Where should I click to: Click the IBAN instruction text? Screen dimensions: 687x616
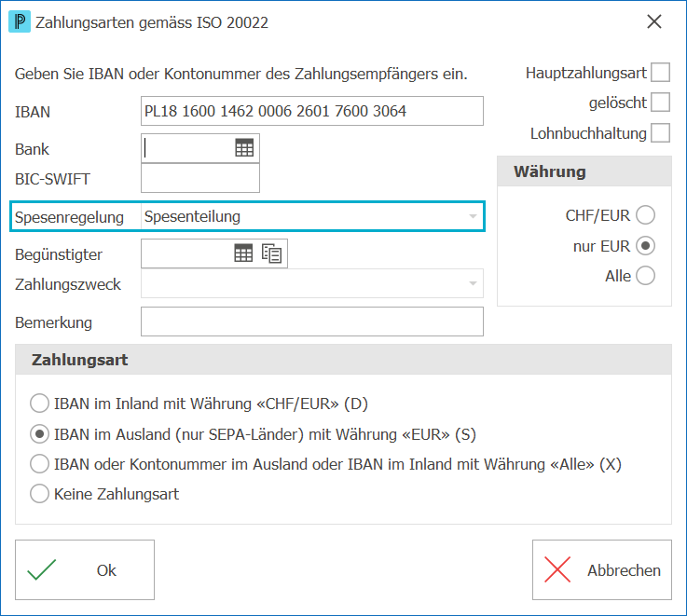(241, 74)
